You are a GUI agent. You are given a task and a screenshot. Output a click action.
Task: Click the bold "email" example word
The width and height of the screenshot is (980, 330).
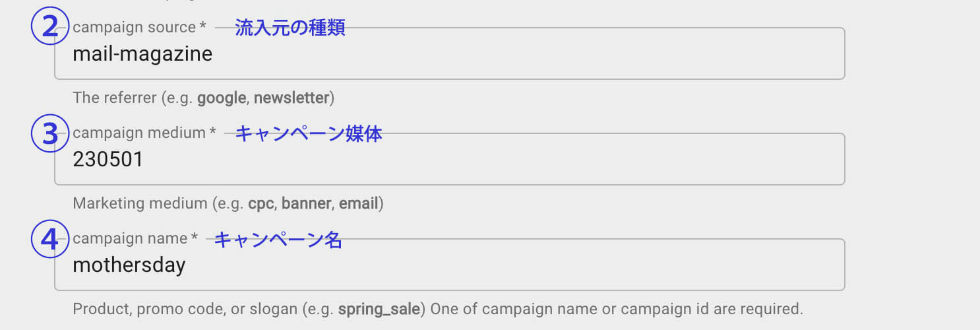point(359,203)
